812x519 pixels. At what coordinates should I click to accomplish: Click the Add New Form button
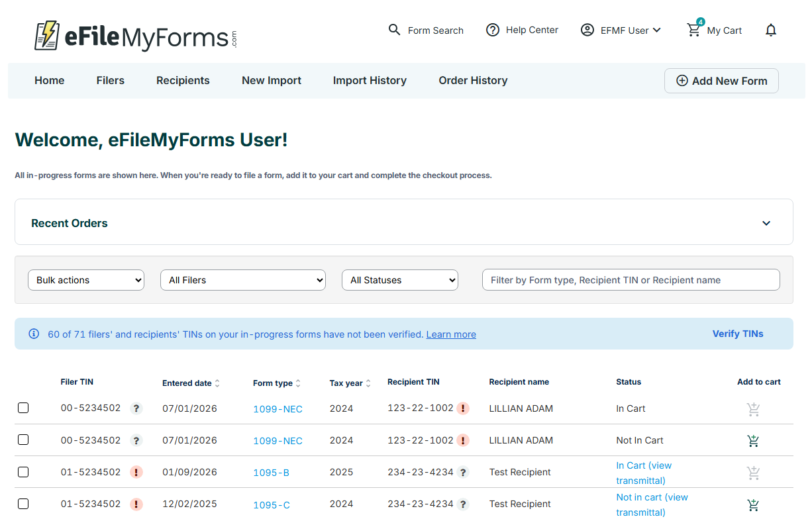point(721,81)
